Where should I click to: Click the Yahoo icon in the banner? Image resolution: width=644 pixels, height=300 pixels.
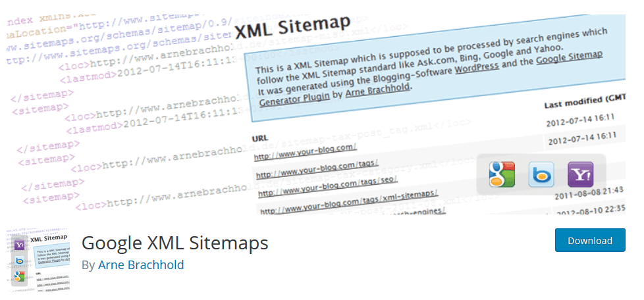(580, 174)
